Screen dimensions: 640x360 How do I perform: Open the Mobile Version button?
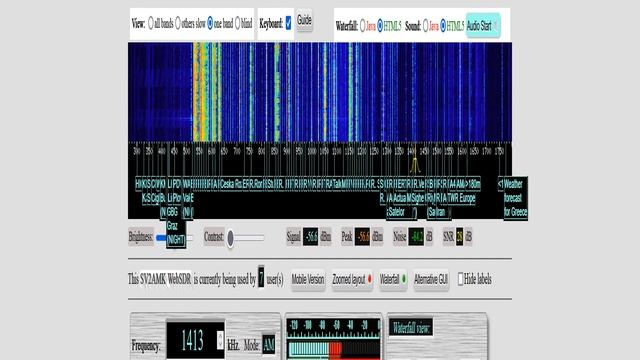(x=308, y=280)
